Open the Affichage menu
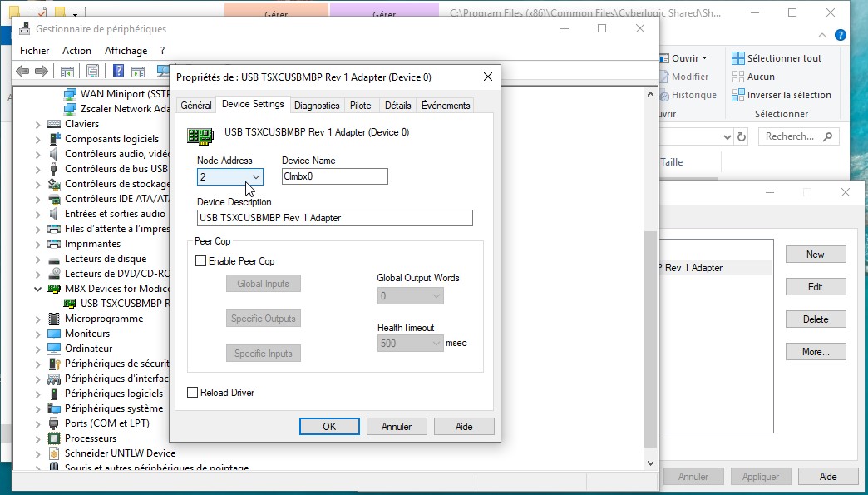The height and width of the screenshot is (495, 868). coord(126,51)
